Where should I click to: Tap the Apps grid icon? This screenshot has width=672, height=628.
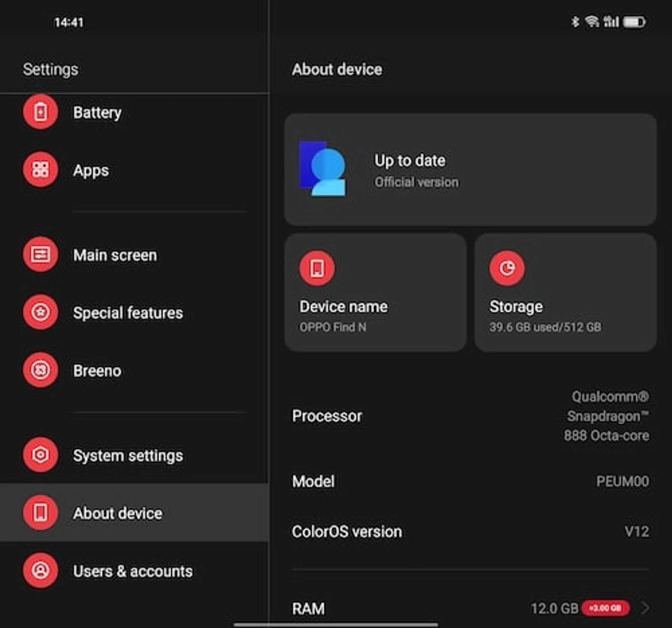coord(41,170)
